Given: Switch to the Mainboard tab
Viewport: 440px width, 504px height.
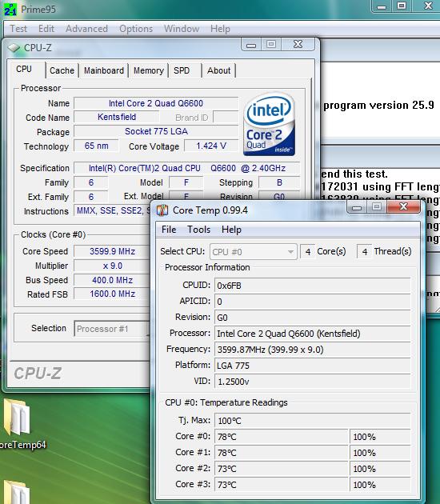Looking at the screenshot, I should click(x=104, y=70).
